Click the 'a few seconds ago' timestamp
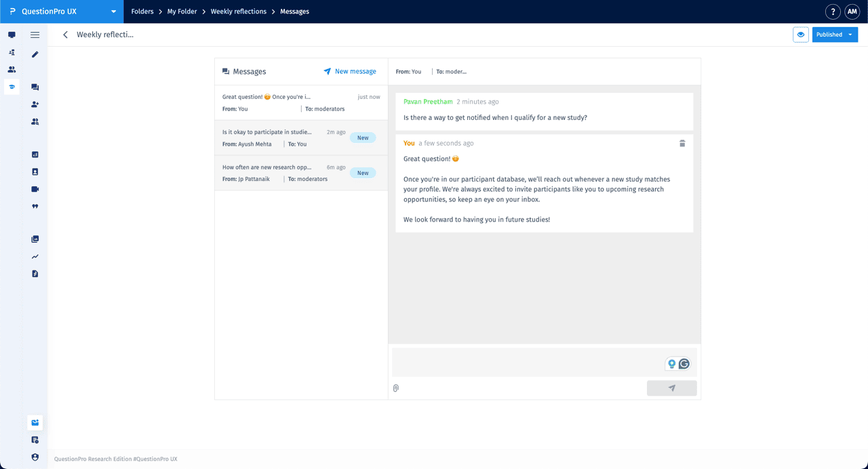This screenshot has width=868, height=469. [446, 143]
